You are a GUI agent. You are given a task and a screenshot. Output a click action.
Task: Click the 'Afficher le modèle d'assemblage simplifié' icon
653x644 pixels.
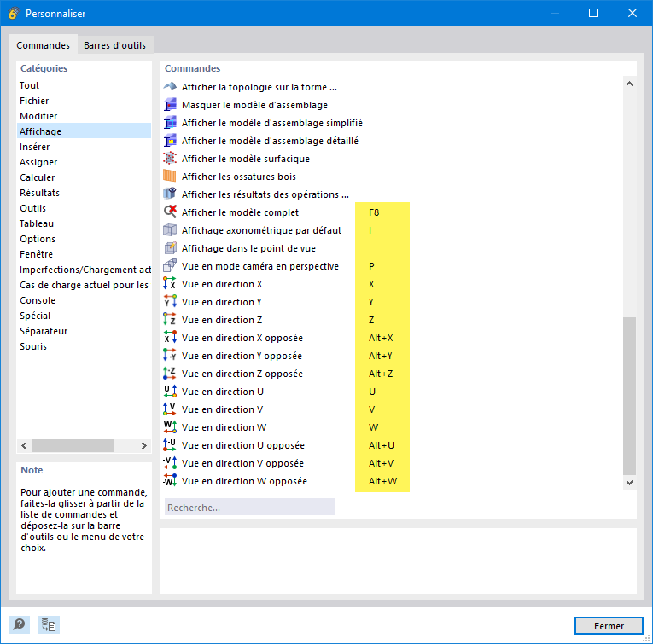pos(170,123)
